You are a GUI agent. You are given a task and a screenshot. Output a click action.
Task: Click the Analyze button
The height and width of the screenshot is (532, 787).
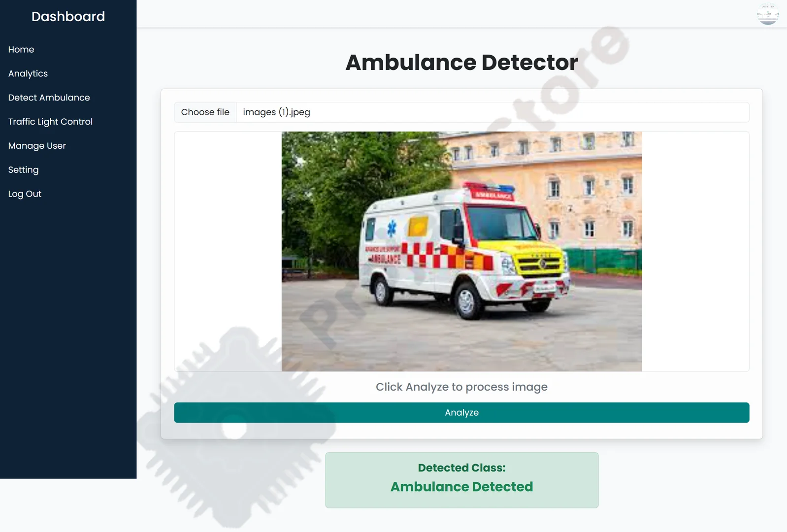tap(461, 413)
